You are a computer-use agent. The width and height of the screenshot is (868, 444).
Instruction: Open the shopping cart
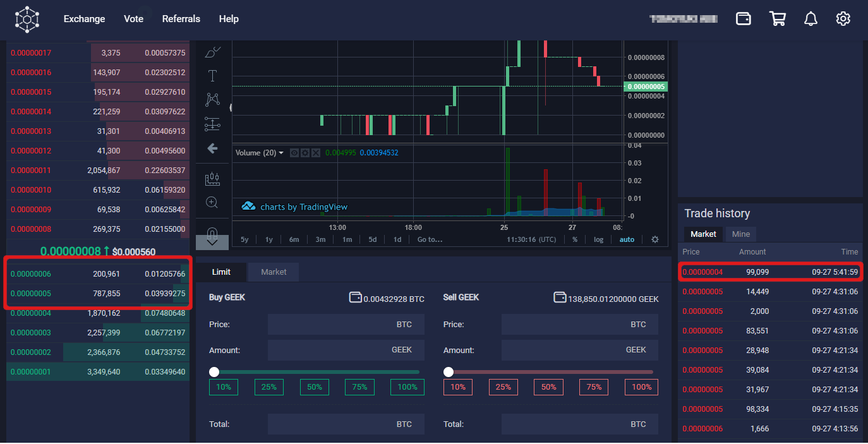click(777, 19)
